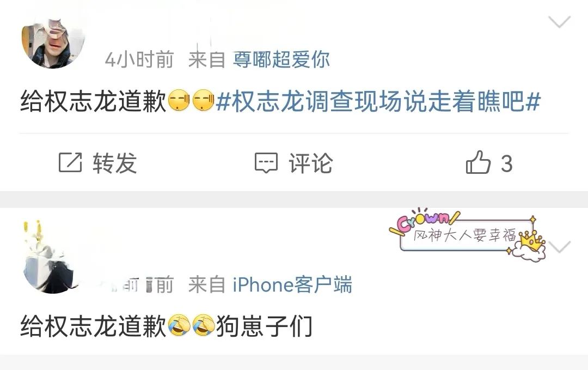Tap the 转发 repost label
The width and height of the screenshot is (588, 370).
tap(115, 163)
